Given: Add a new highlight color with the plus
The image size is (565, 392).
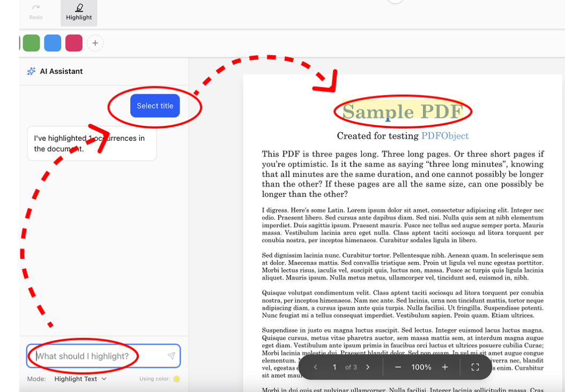Looking at the screenshot, I should pyautogui.click(x=95, y=43).
